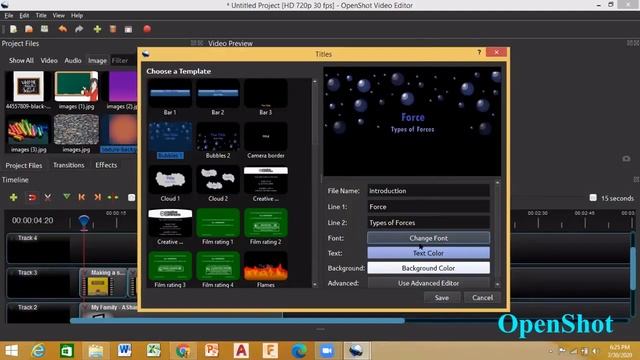Click the Save Project toolbar icon
Viewport: 640px width, 360px height.
pyautogui.click(x=44, y=29)
